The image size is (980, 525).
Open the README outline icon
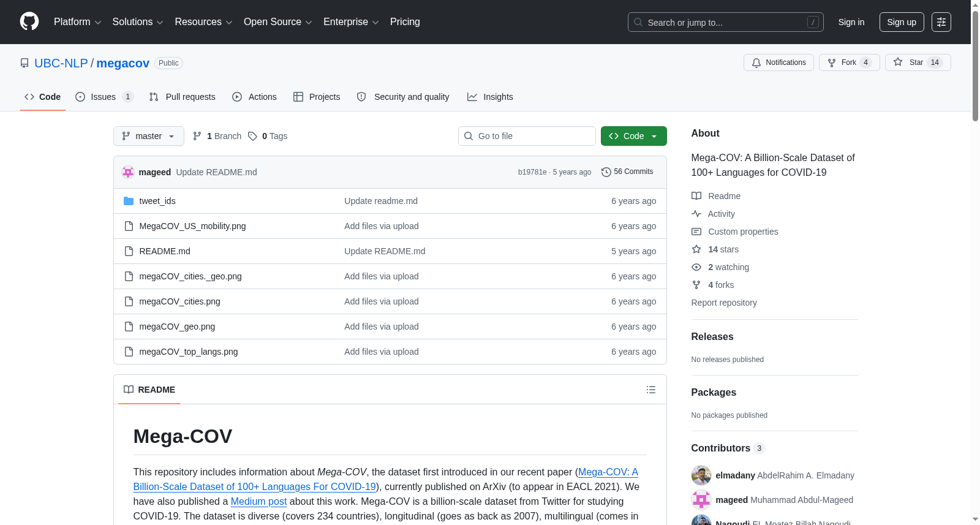(x=651, y=390)
